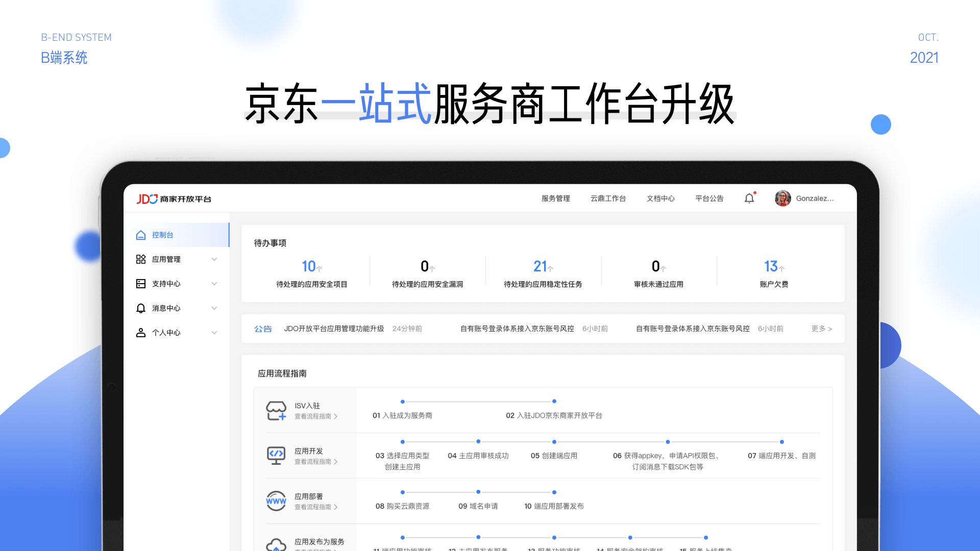
Task: Click the 应用管理 grid icon
Action: [141, 259]
